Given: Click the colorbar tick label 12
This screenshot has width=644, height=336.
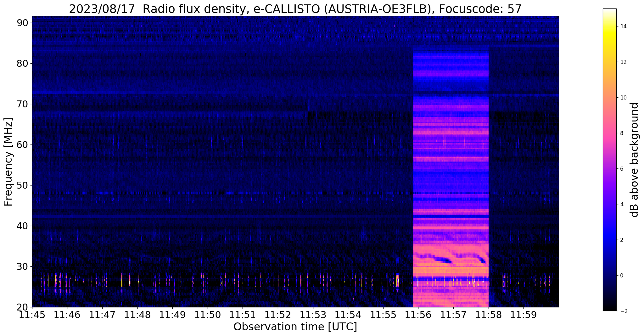Looking at the screenshot, I should (623, 62).
